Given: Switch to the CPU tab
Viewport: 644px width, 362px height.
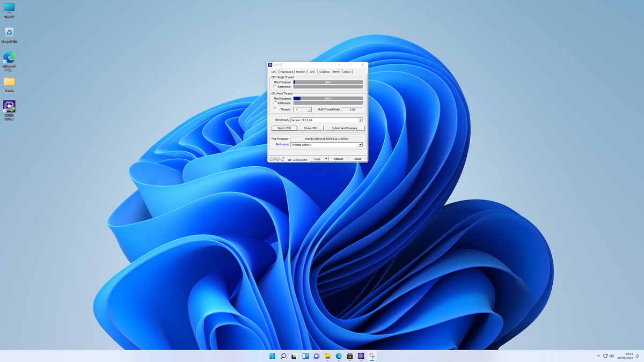Looking at the screenshot, I should tap(274, 72).
